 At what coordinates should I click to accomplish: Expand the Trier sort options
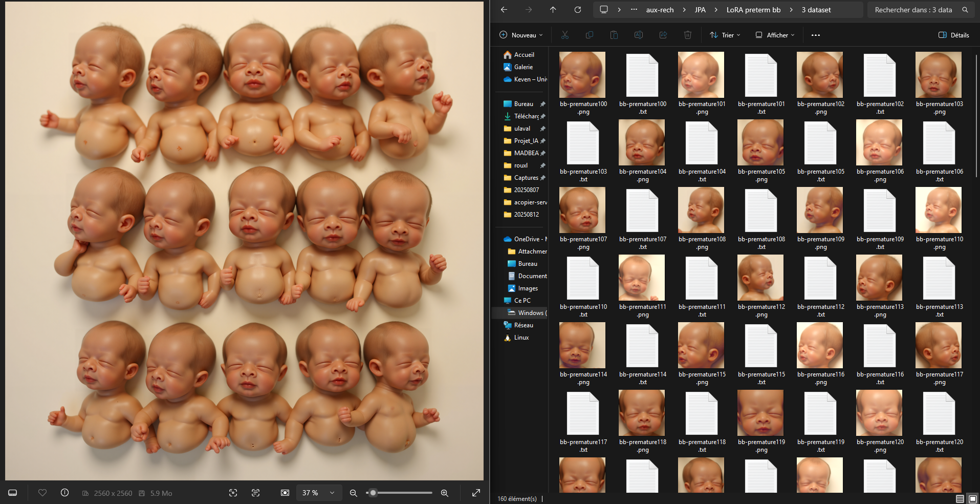(725, 35)
